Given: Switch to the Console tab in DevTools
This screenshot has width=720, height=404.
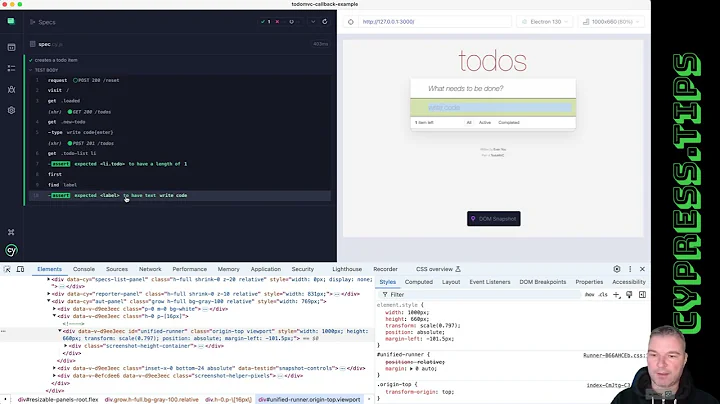Looking at the screenshot, I should tap(84, 269).
